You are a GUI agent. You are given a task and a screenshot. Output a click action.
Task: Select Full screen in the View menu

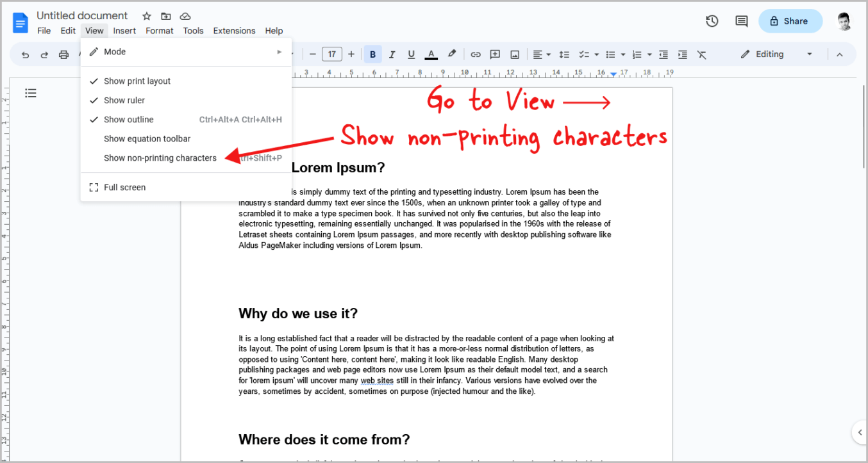(x=186, y=188)
